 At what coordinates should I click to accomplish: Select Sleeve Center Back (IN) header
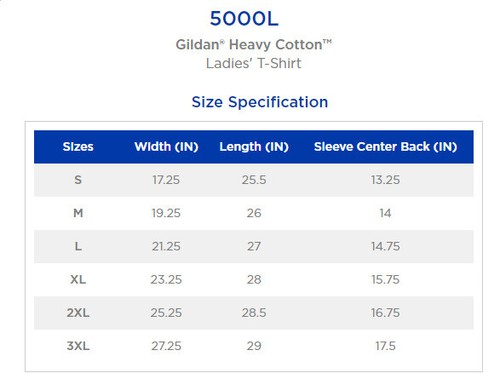pos(385,147)
